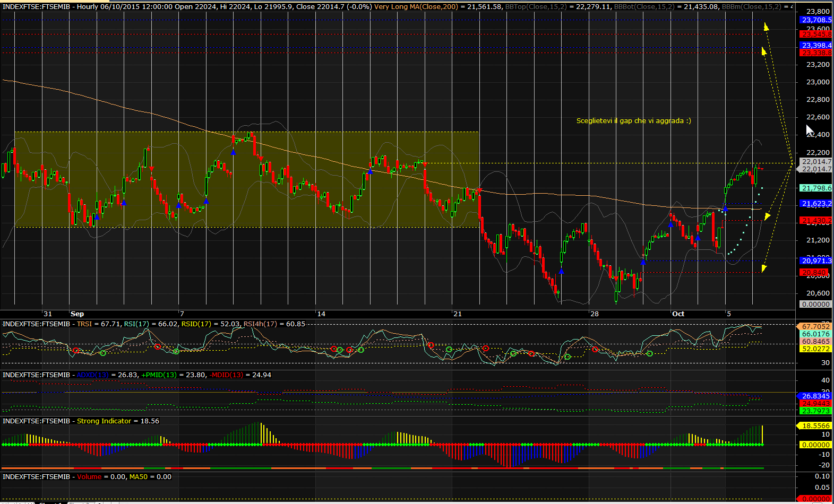Click the MA50 = 0.00 label
The image size is (834, 504).
(x=150, y=476)
